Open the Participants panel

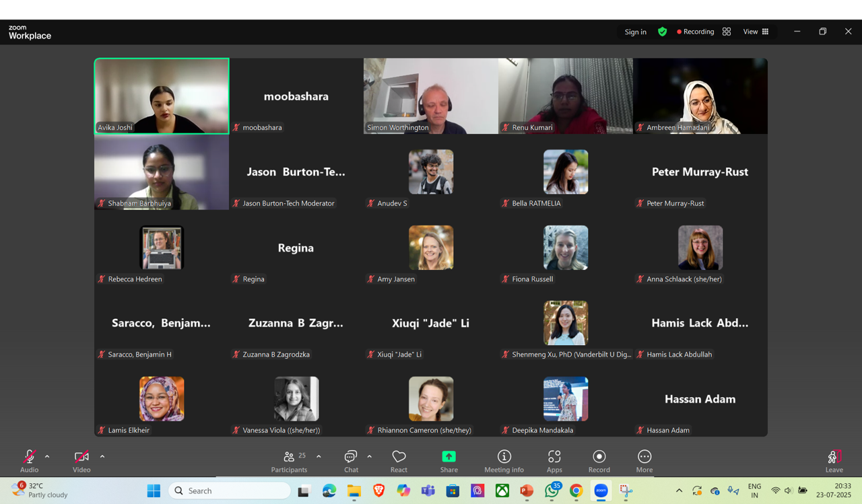coord(290,461)
